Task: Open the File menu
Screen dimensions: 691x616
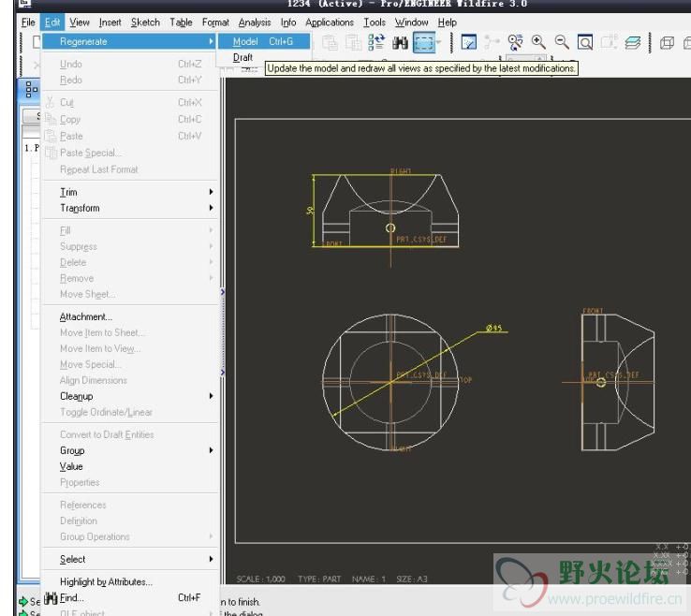Action: click(x=28, y=22)
